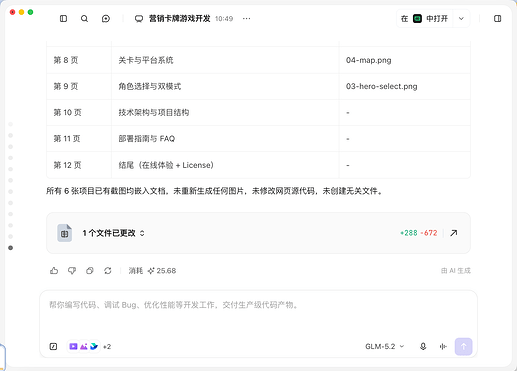517x371 pixels.
Task: Copy the response with the copy icon
Action: tap(90, 271)
